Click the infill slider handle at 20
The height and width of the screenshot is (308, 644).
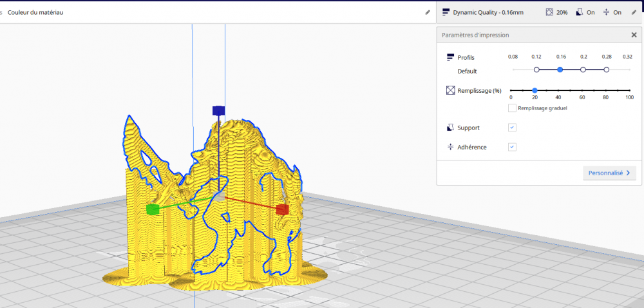535,90
